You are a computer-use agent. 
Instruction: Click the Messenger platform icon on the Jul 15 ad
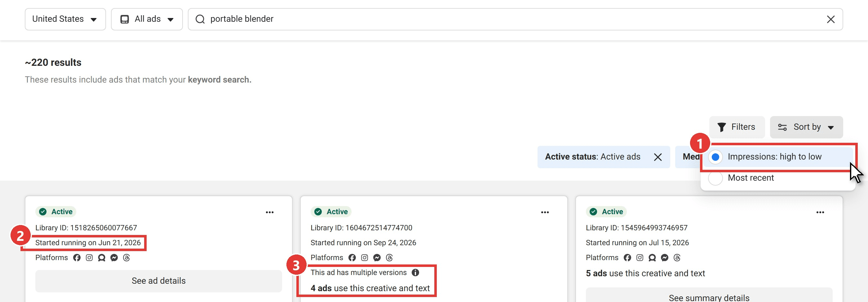(x=664, y=258)
